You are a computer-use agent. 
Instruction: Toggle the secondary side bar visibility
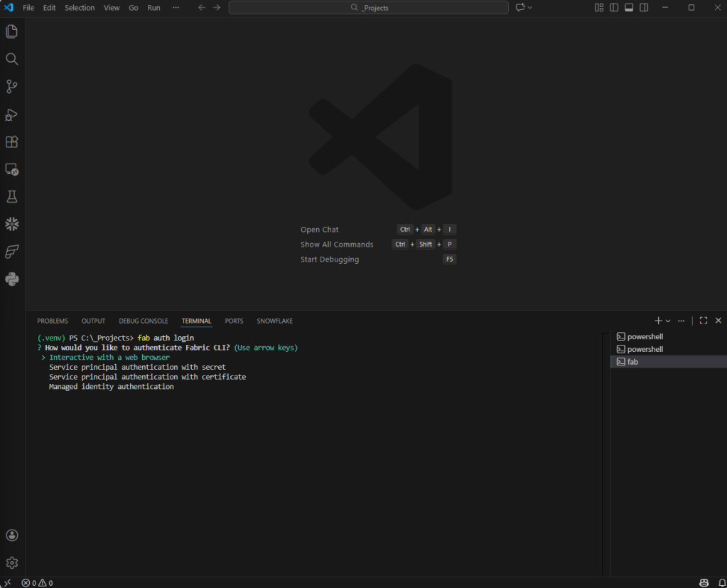(x=644, y=8)
